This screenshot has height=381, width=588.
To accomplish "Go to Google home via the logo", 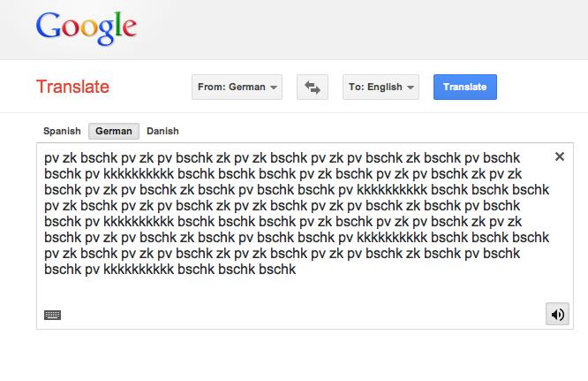I will (x=87, y=27).
